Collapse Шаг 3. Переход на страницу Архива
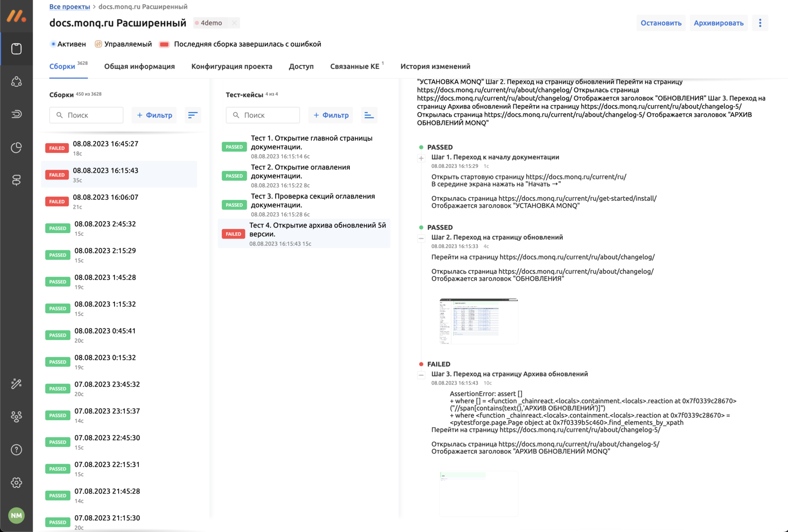 (421, 374)
